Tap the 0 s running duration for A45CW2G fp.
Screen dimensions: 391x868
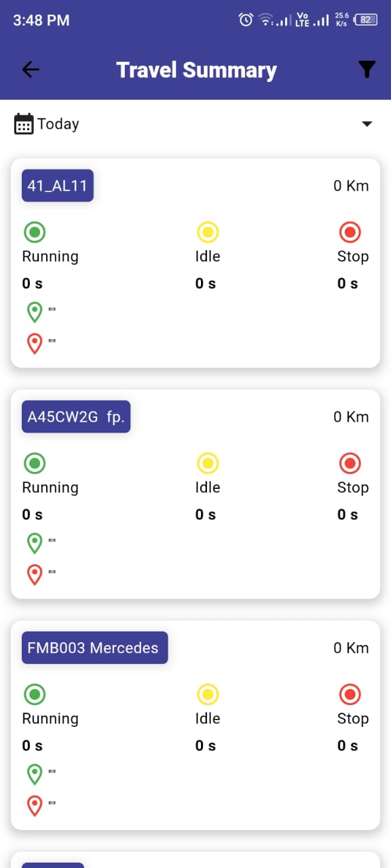[32, 514]
